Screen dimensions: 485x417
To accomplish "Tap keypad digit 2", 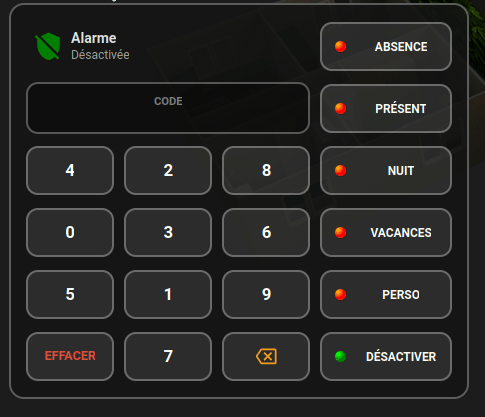I will coord(168,170).
